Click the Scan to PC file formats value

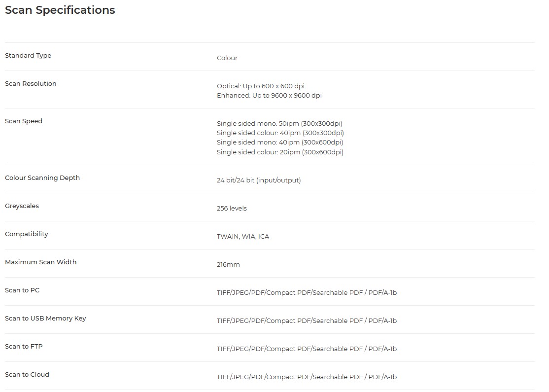pos(307,292)
